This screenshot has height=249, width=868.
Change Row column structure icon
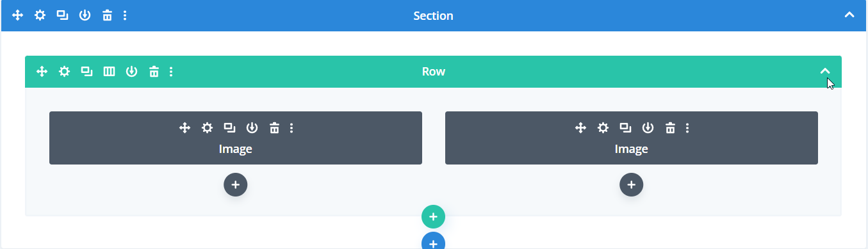(x=109, y=72)
